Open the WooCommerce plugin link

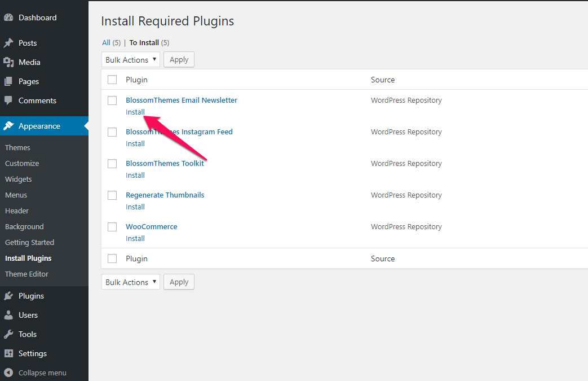coord(152,227)
